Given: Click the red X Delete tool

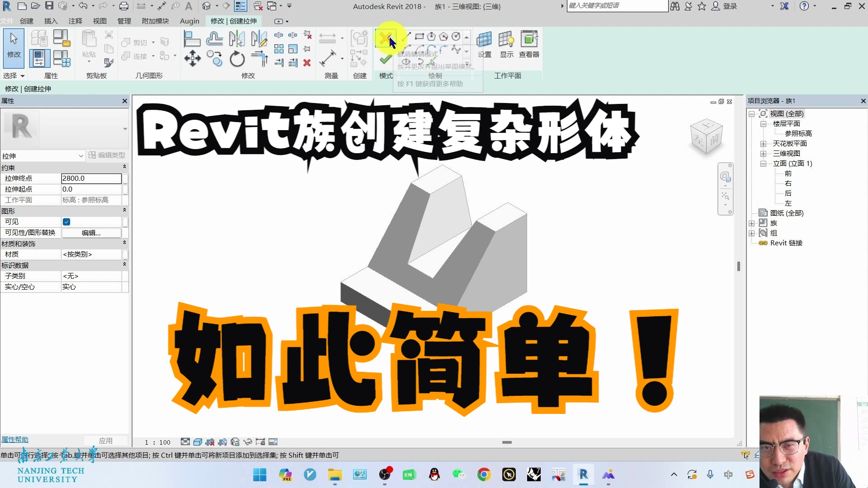Looking at the screenshot, I should pos(307,63).
